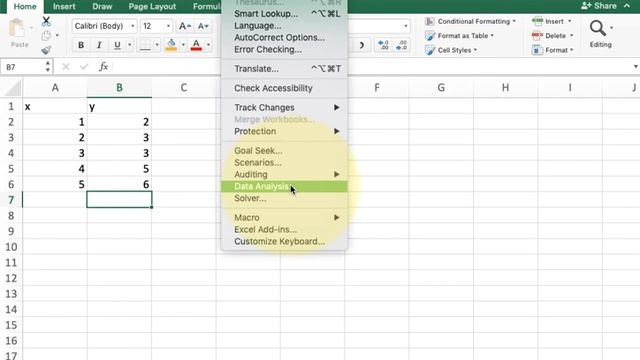The height and width of the screenshot is (360, 640).
Task: Click the Format cells icon
Action: pyautogui.click(x=537, y=50)
